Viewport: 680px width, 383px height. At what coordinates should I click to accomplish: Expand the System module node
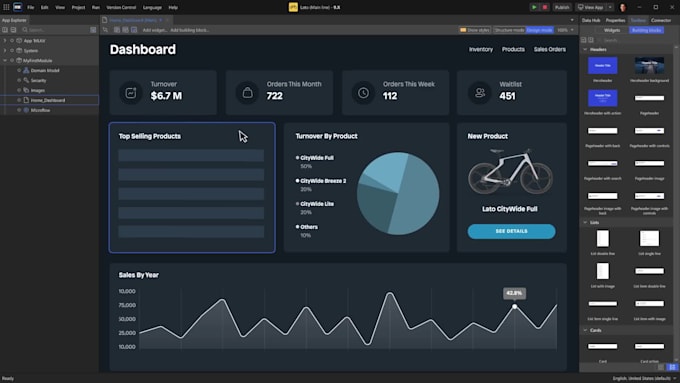5,51
